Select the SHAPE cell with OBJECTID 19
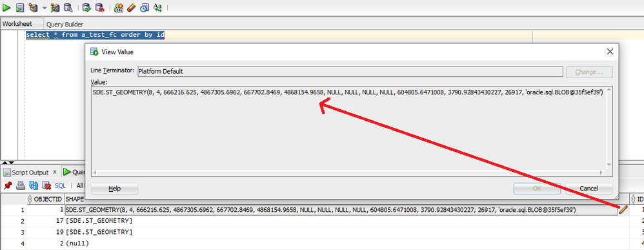The width and height of the screenshot is (644, 250). click(x=347, y=233)
